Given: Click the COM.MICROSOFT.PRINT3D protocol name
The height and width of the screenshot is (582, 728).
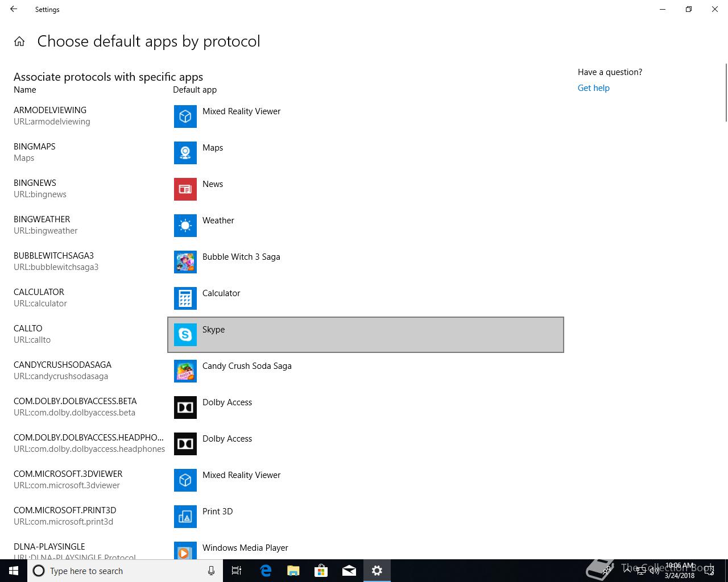Looking at the screenshot, I should [65, 510].
